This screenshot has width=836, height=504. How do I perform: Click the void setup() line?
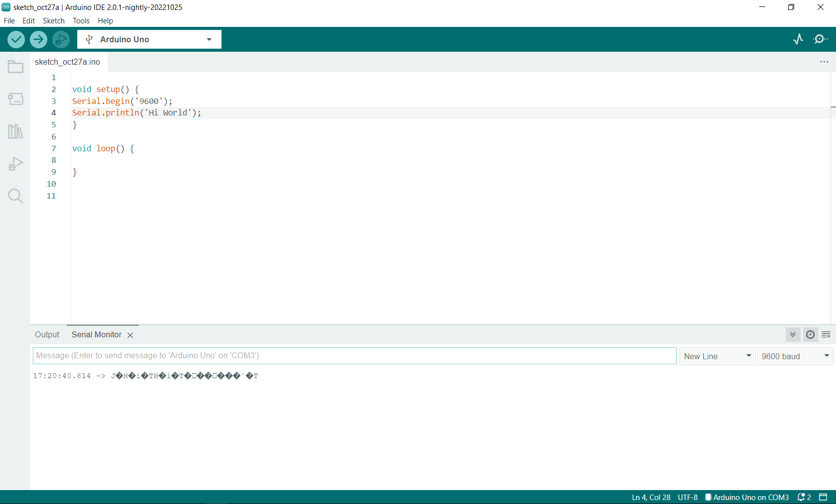coord(106,89)
